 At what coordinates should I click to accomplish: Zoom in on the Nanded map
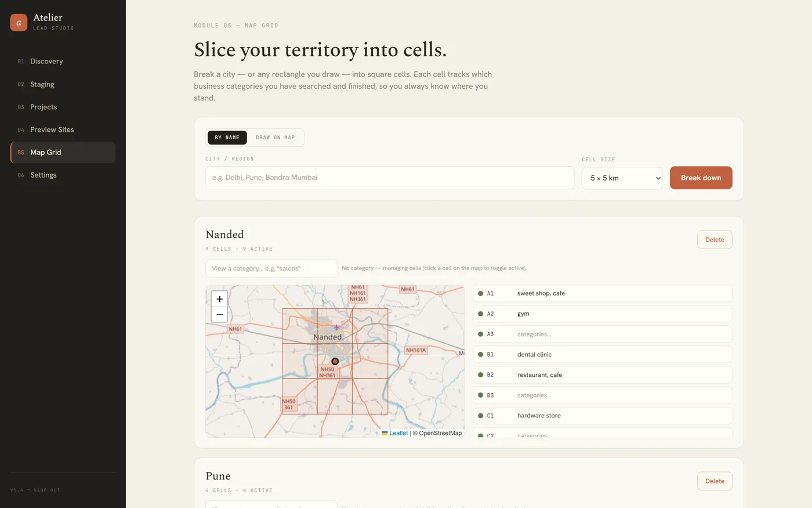pos(219,299)
